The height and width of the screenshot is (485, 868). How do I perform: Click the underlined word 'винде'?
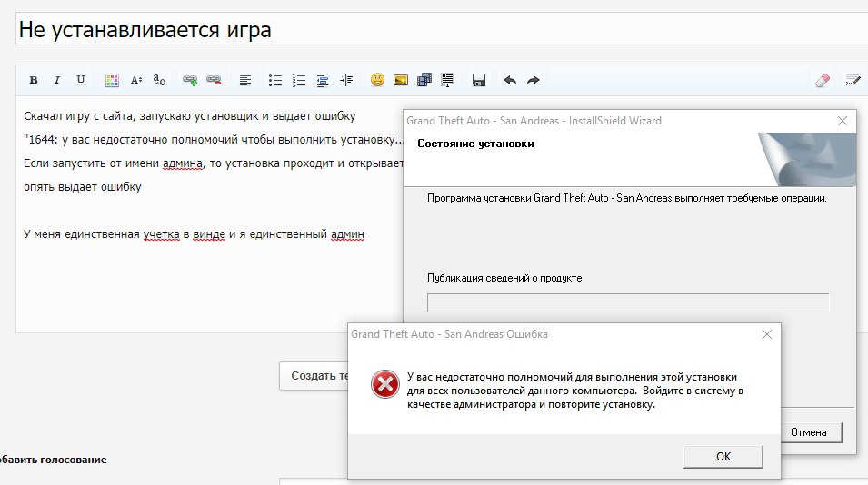click(x=209, y=234)
